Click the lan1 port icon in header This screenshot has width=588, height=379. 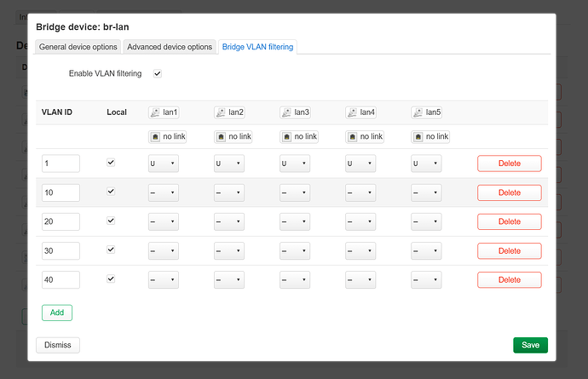(155, 112)
